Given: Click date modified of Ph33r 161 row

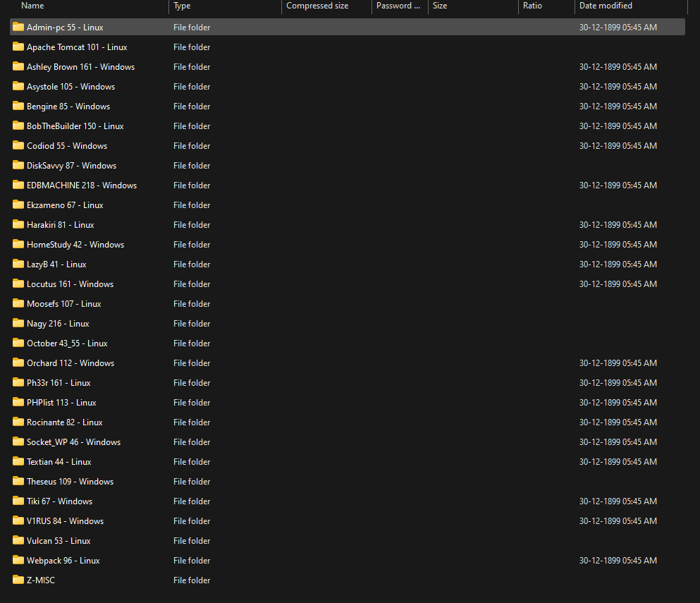Looking at the screenshot, I should tap(618, 383).
